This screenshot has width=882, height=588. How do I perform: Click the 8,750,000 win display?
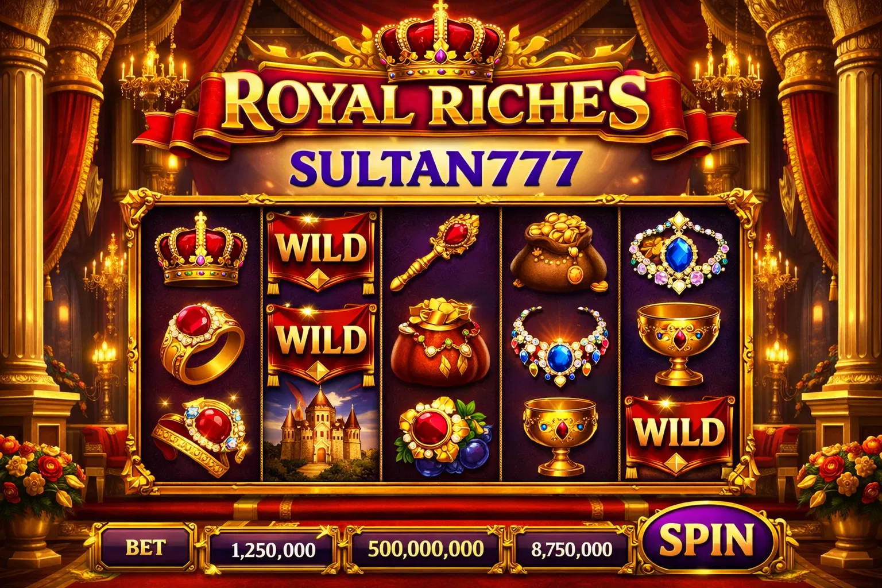571,550
